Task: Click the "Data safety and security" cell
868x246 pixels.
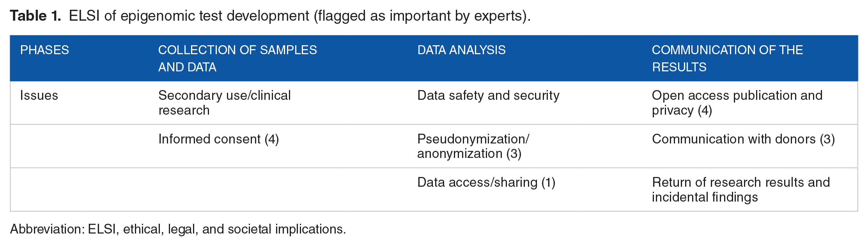Action: coord(488,96)
